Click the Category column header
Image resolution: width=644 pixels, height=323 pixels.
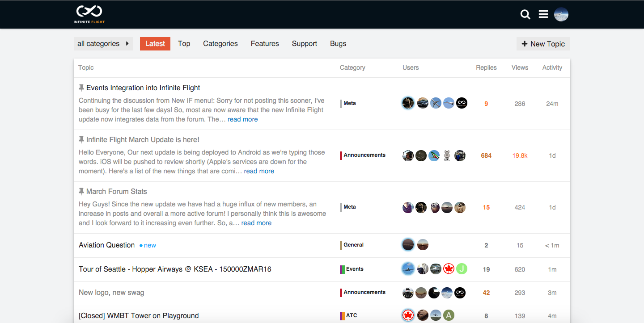click(352, 67)
